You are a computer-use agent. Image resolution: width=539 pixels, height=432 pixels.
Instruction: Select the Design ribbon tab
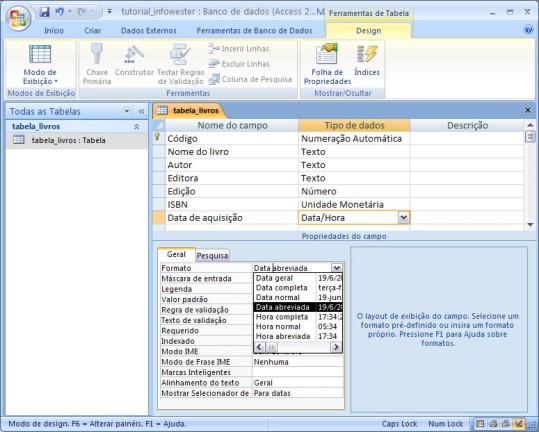368,31
